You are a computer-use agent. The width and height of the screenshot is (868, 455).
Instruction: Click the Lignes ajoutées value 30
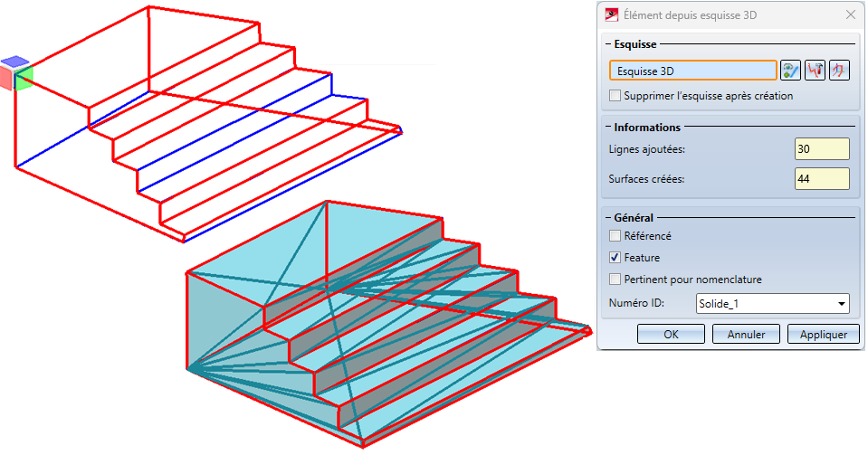[x=822, y=149]
